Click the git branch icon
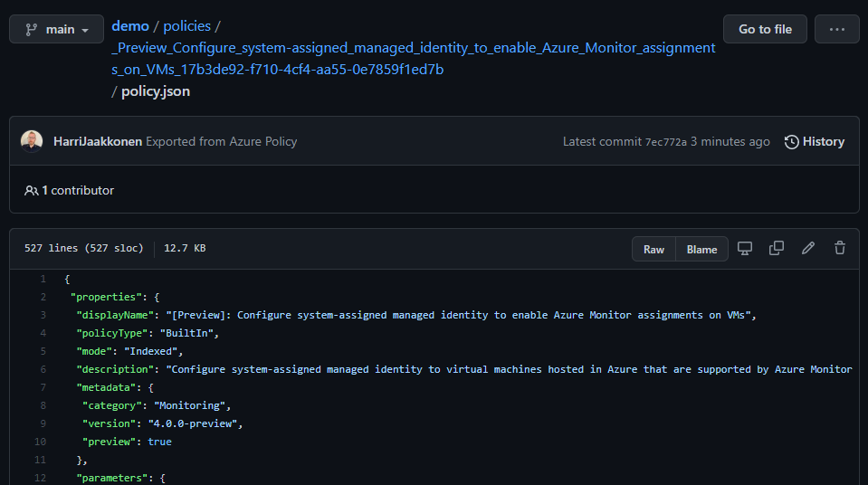868x485 pixels. [x=31, y=29]
